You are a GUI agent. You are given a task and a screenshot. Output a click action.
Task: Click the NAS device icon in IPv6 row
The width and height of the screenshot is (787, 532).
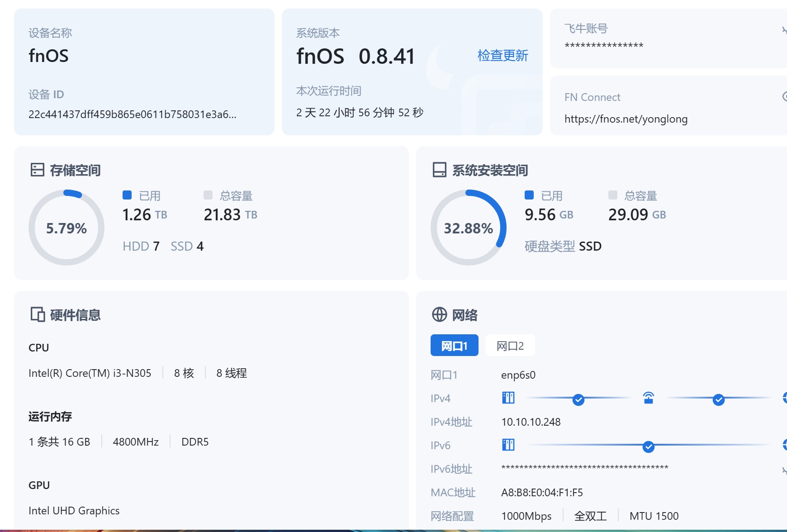[x=508, y=445]
